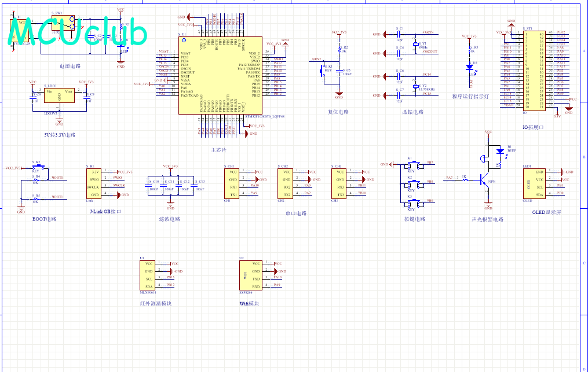The width and height of the screenshot is (588, 372).
Task: Click the MCUclub watermark logo
Action: [x=77, y=31]
